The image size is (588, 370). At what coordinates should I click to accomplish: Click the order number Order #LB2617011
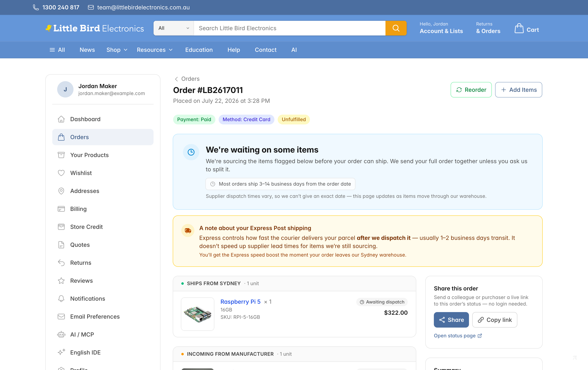coord(208,90)
